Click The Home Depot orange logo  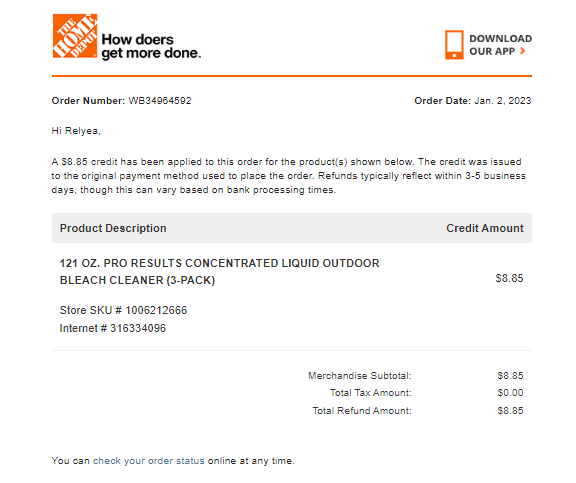(x=75, y=36)
